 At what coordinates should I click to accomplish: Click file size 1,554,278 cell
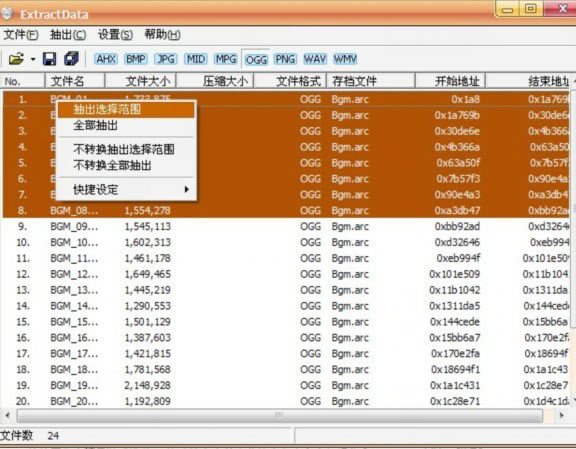[148, 211]
